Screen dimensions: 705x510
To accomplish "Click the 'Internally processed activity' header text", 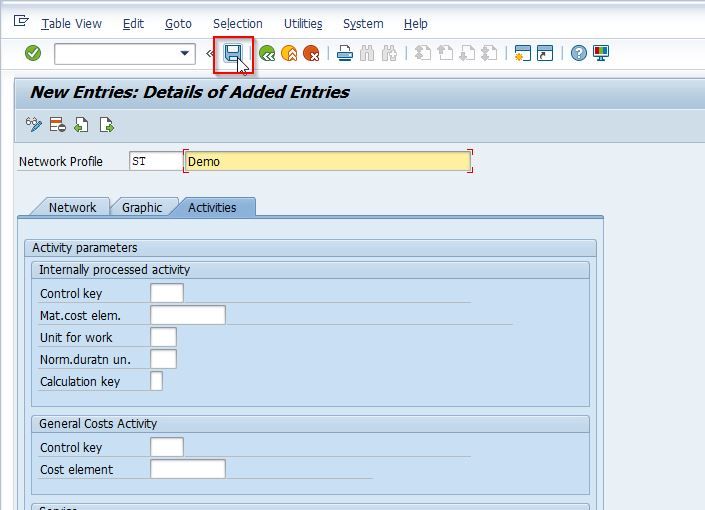I will pos(114,269).
